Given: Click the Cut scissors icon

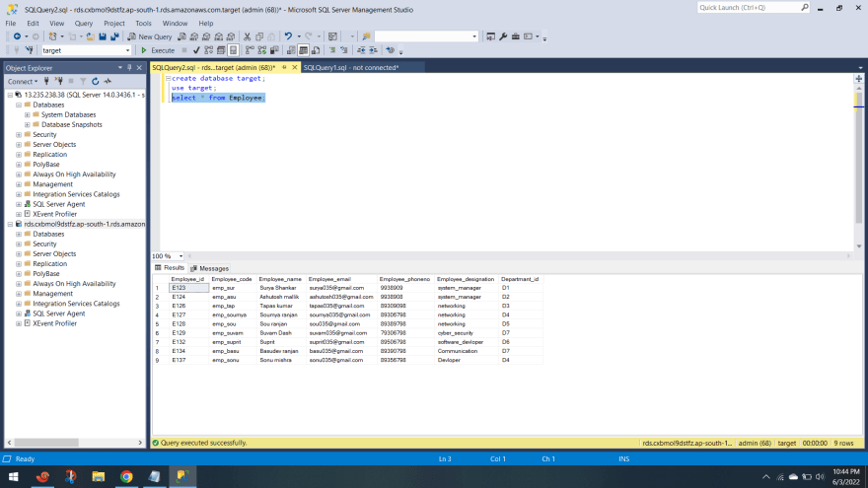Looking at the screenshot, I should click(248, 36).
